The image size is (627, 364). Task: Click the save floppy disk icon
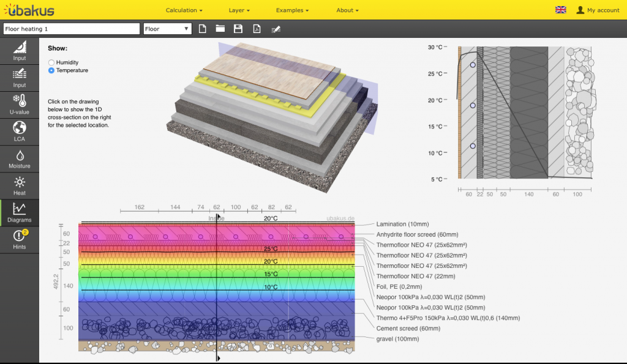pos(238,29)
